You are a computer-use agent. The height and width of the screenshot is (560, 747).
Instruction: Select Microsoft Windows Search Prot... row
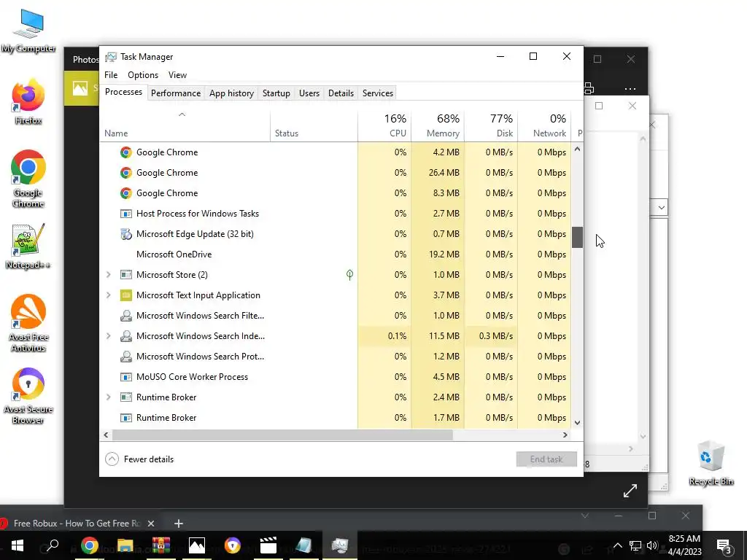[336, 356]
